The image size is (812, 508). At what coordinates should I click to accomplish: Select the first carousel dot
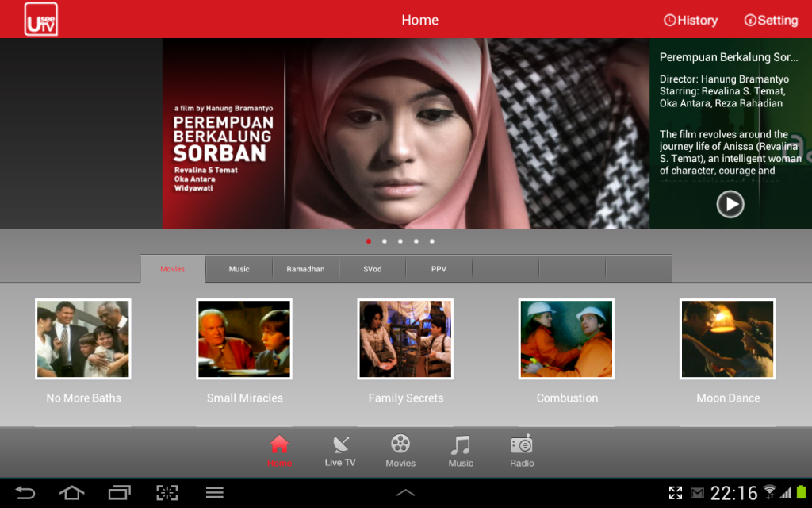pyautogui.click(x=368, y=241)
